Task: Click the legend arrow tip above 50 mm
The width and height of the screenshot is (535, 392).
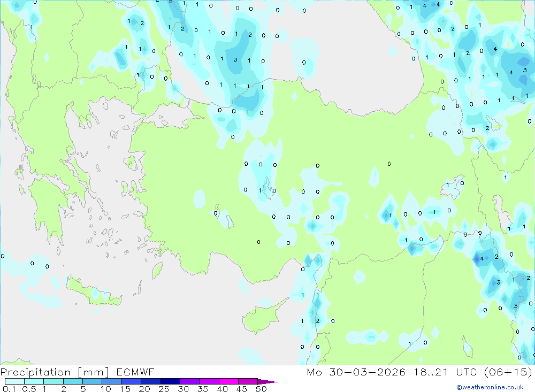Action: (267, 381)
